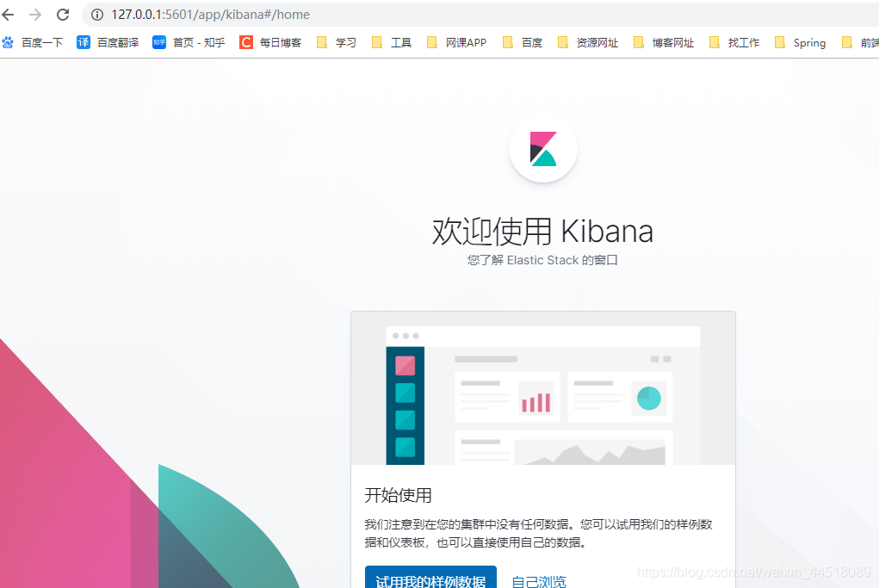This screenshot has width=879, height=588.
Task: Open the 找工作 bookmark folder
Action: (734, 42)
